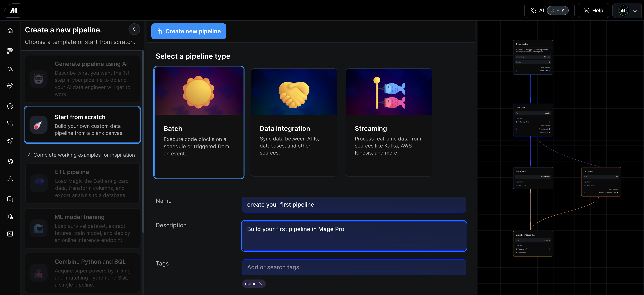Image resolution: width=644 pixels, height=295 pixels.
Task: Open the Python file editor icon
Action: (x=10, y=199)
